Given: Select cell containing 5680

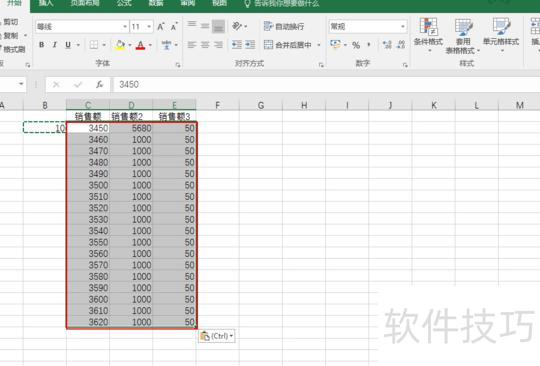Looking at the screenshot, I should 131,128.
